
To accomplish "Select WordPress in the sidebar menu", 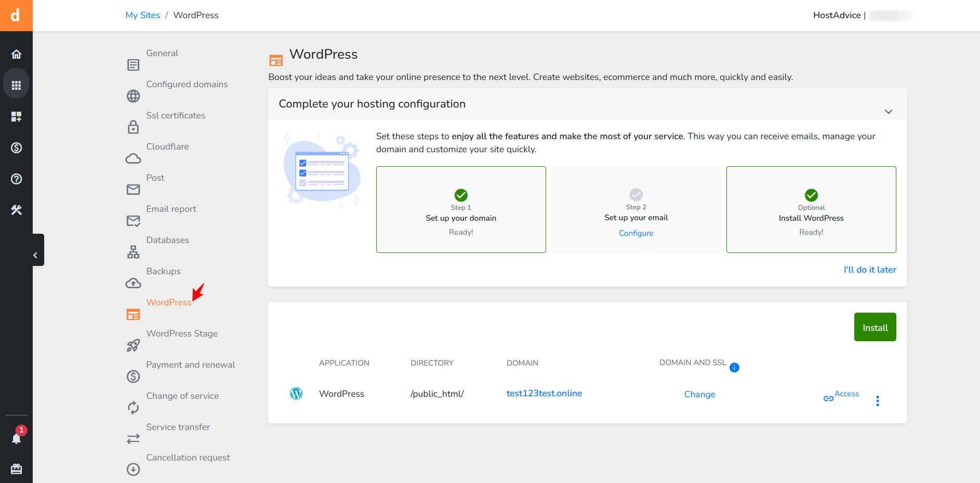I will coord(169,302).
